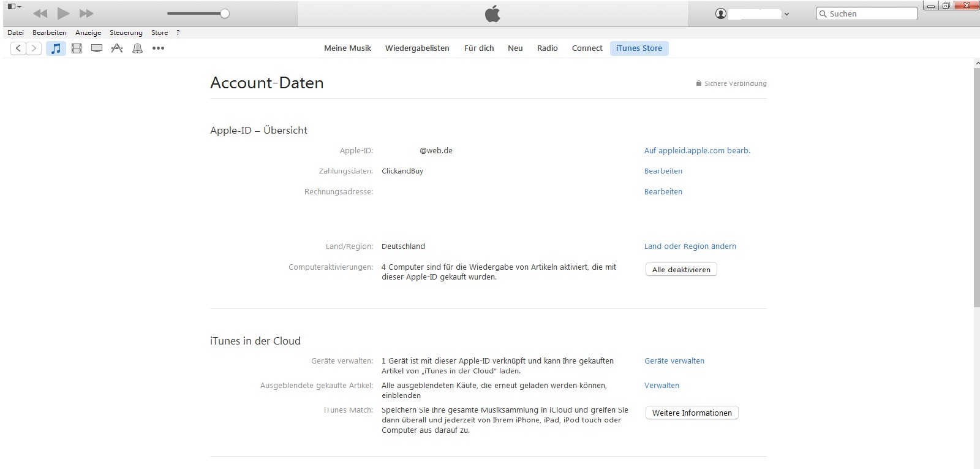Image resolution: width=980 pixels, height=469 pixels.
Task: Open the Apps library icon
Action: click(117, 48)
